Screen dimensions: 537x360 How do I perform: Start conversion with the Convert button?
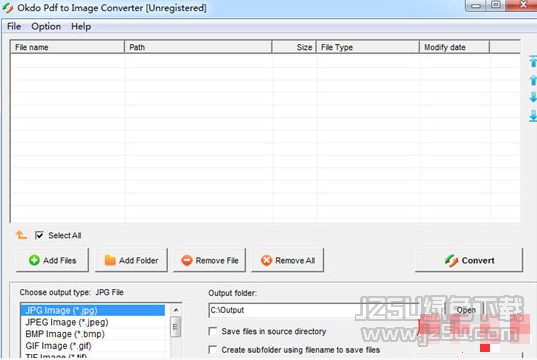pyautogui.click(x=469, y=260)
